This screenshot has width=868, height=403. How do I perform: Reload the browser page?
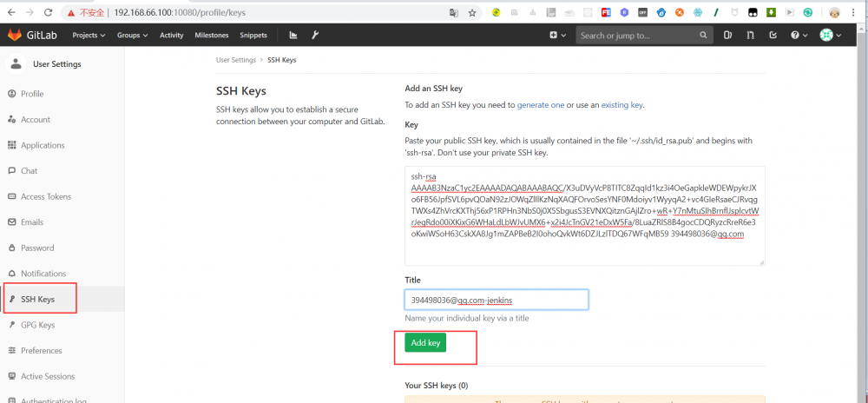tap(48, 12)
